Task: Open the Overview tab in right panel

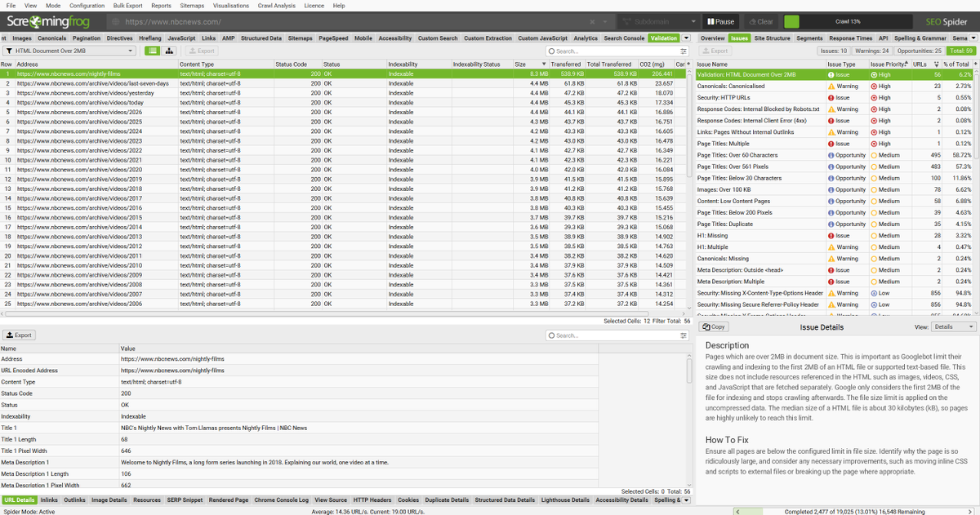Action: pos(713,38)
